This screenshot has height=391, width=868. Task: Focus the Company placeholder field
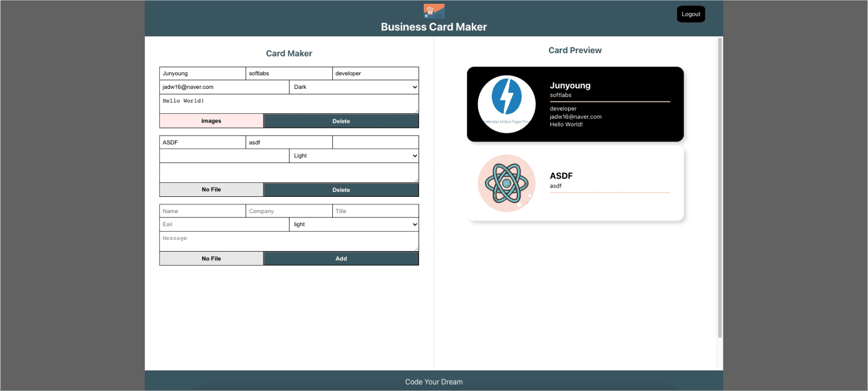click(x=289, y=211)
